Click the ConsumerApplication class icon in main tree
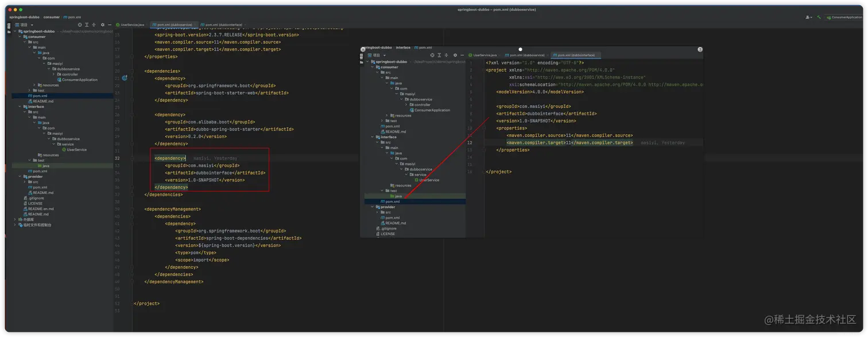 tap(59, 80)
